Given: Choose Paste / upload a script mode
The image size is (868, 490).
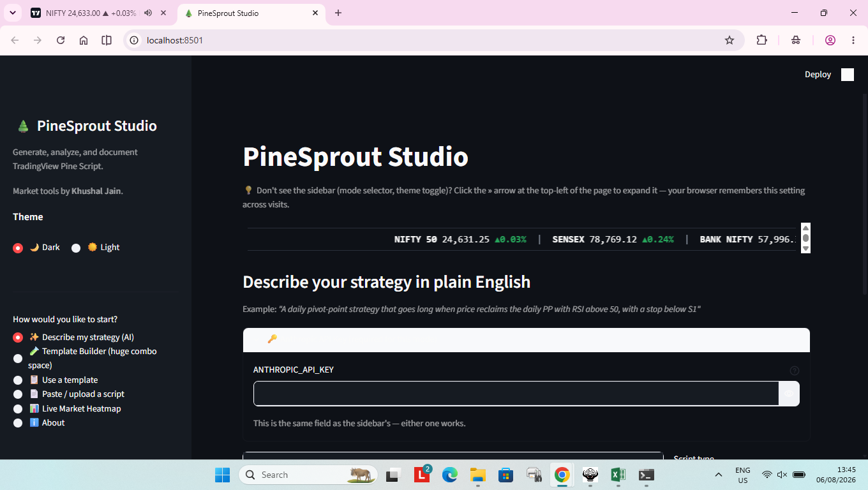Looking at the screenshot, I should [69, 394].
